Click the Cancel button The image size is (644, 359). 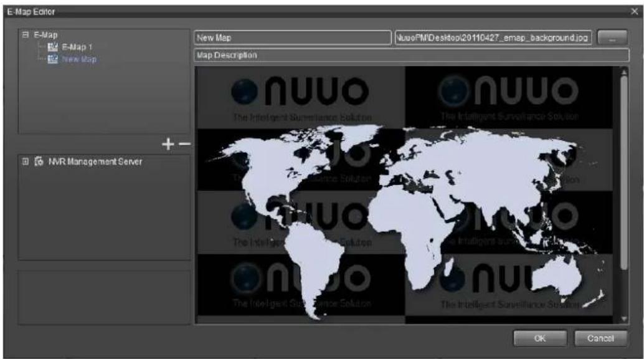[x=600, y=338]
